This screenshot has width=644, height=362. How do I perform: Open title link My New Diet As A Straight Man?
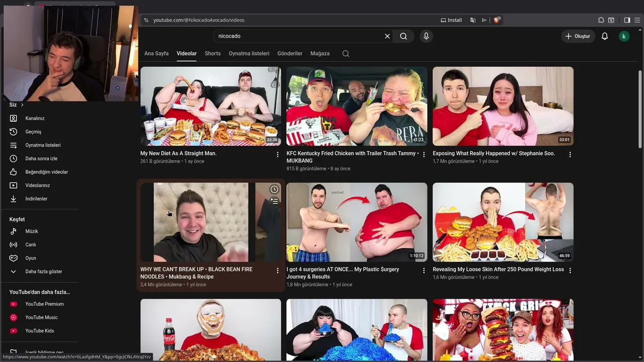(179, 153)
